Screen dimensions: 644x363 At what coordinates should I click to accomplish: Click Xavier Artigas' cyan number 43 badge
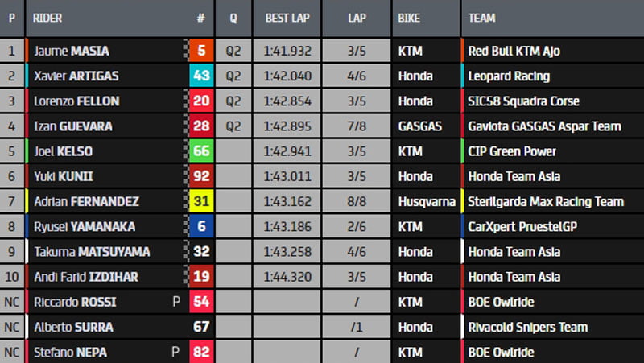(x=200, y=76)
